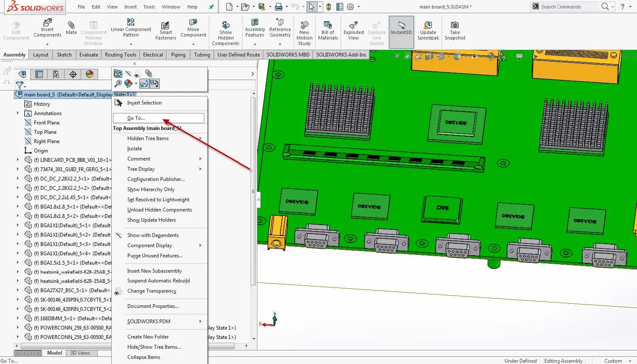Expand the 168DIMM_5<1> component node
The image size is (637, 364).
18,318
